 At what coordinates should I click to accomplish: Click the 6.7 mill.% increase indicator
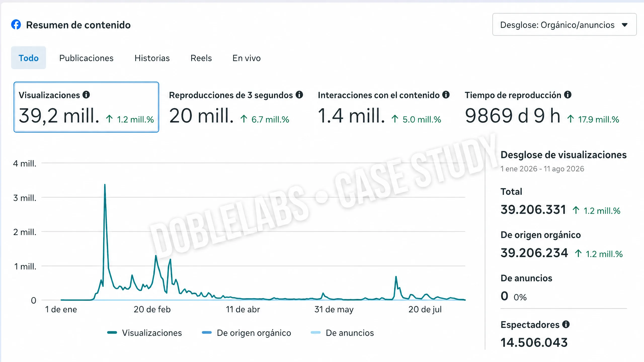pos(265,119)
